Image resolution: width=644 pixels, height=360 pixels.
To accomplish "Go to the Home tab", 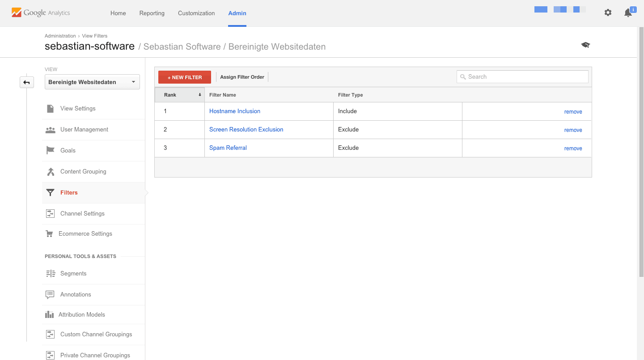I will [118, 13].
